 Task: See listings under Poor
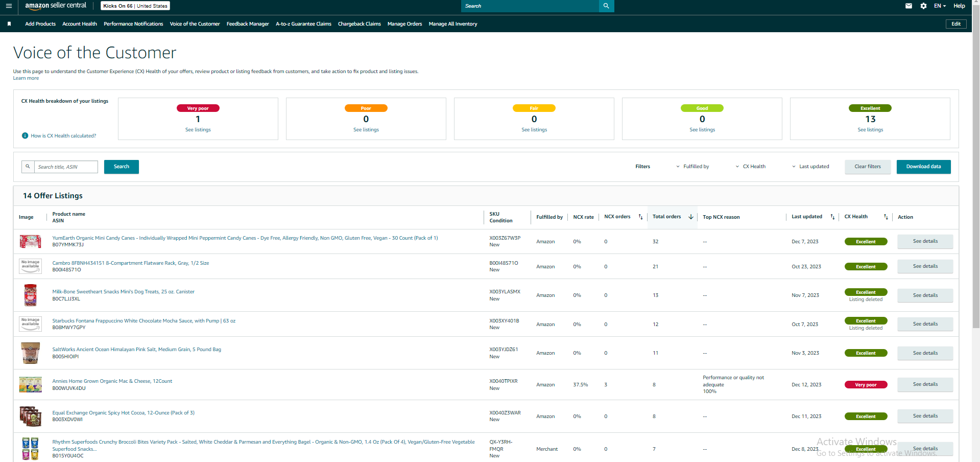pyautogui.click(x=366, y=130)
